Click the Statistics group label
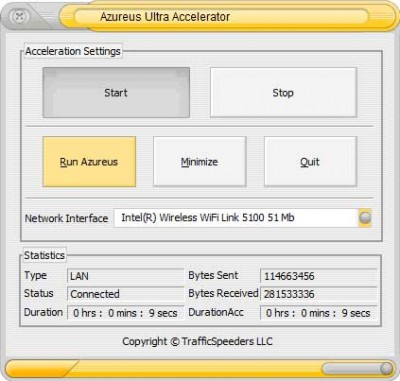The height and width of the screenshot is (381, 400). [x=44, y=255]
